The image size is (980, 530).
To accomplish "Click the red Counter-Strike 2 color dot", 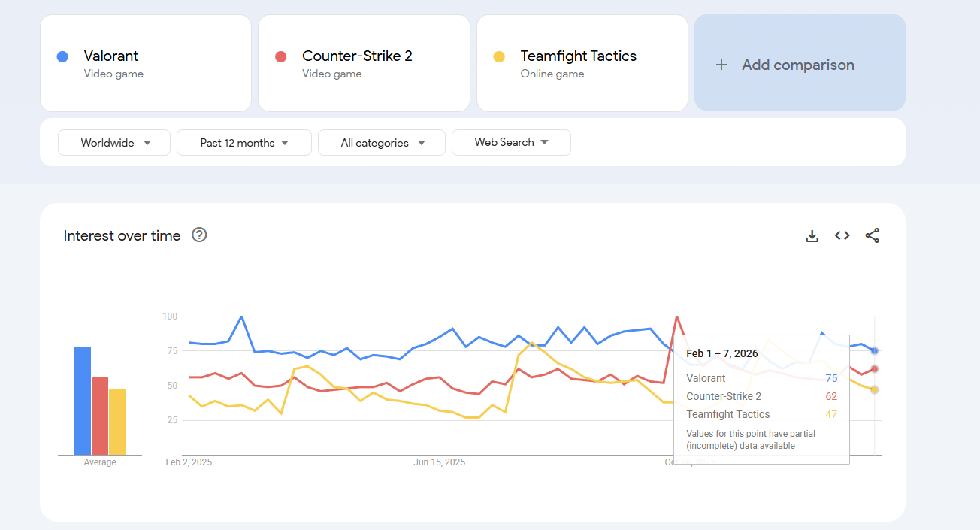I will [281, 56].
